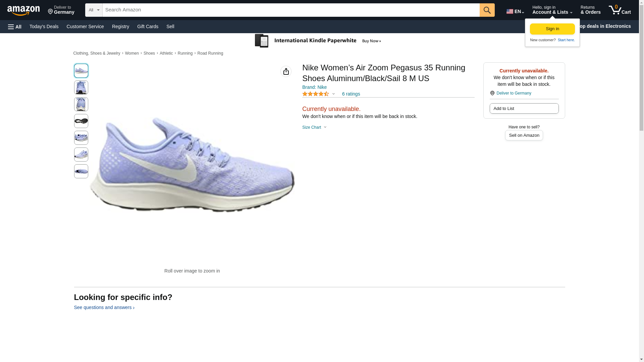Screen dimensions: 644x362
Task: Open the All hamburger menu
Action: [x=15, y=26]
